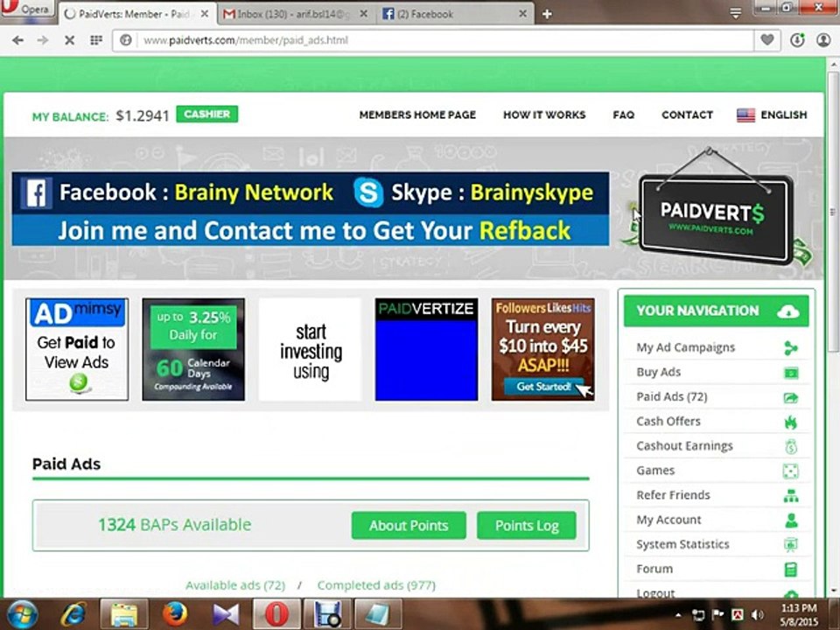Click the 3.25% Daily banner ad
Screen dimensions: 840x630
pyautogui.click(x=193, y=349)
